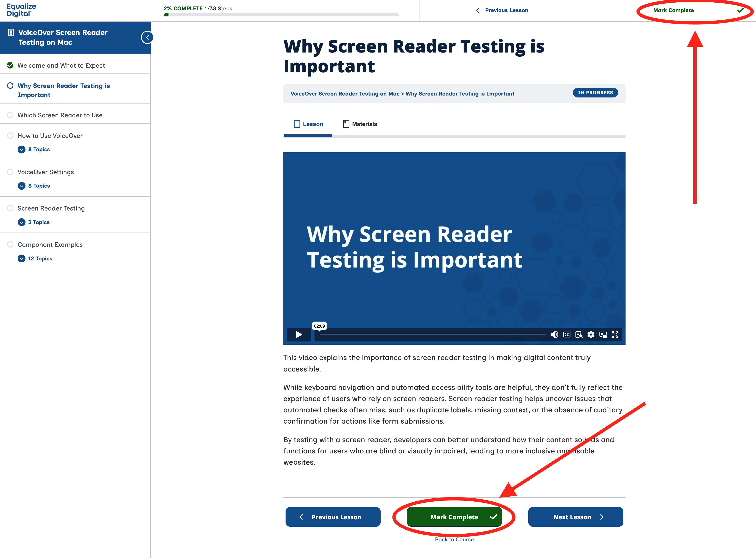Toggle completion circle for 'How to Use VoiceOver'

[10, 136]
